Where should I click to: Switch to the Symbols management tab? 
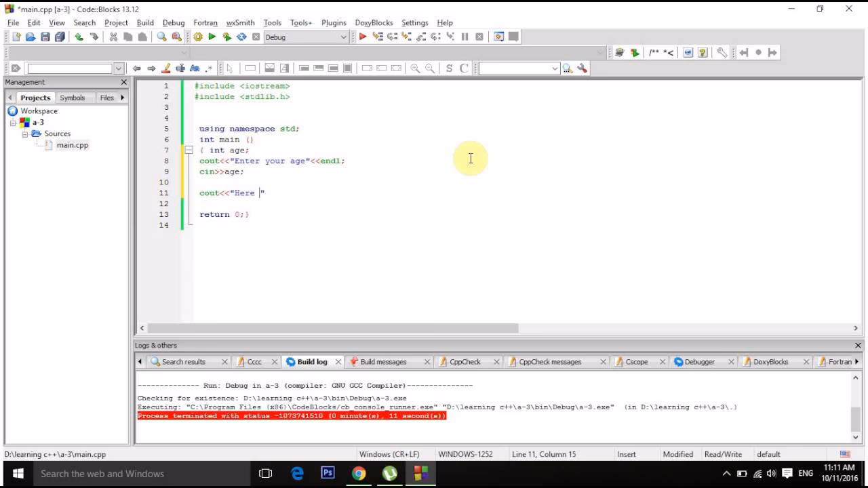pos(72,98)
